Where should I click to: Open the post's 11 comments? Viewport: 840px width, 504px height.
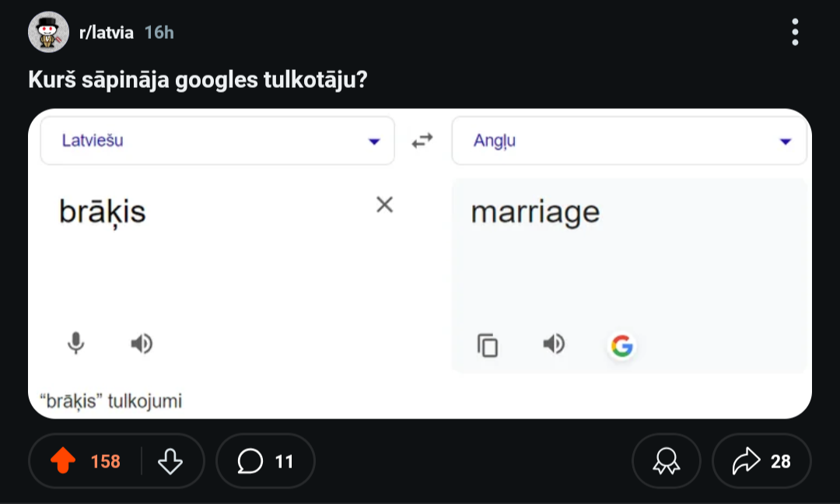point(265,461)
